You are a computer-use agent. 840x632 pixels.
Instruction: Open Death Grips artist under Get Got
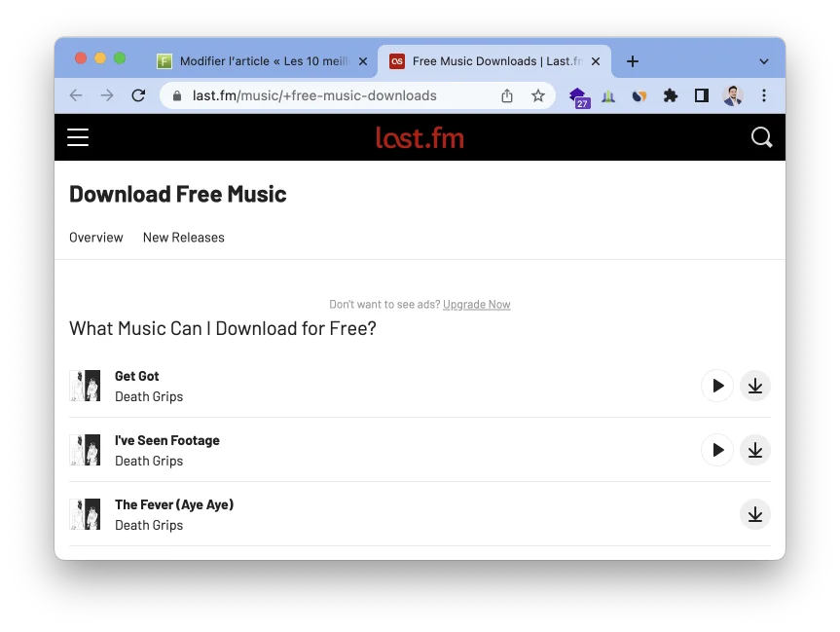click(x=149, y=396)
